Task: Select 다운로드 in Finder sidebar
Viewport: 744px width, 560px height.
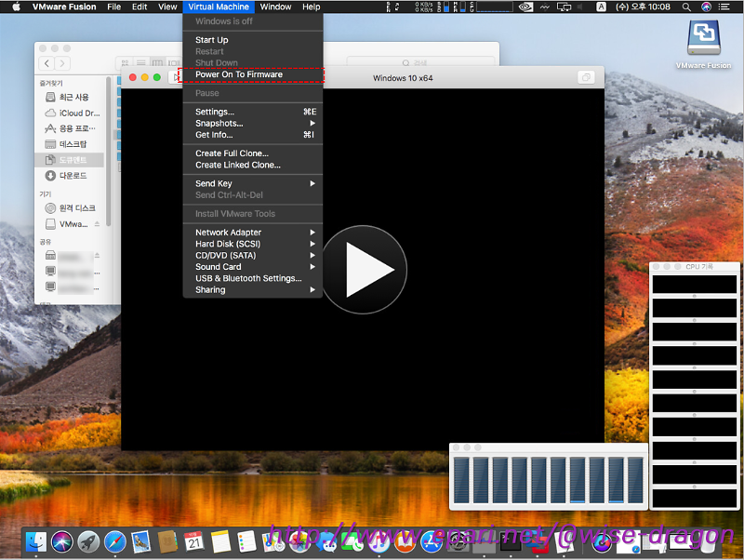Action: 69,176
